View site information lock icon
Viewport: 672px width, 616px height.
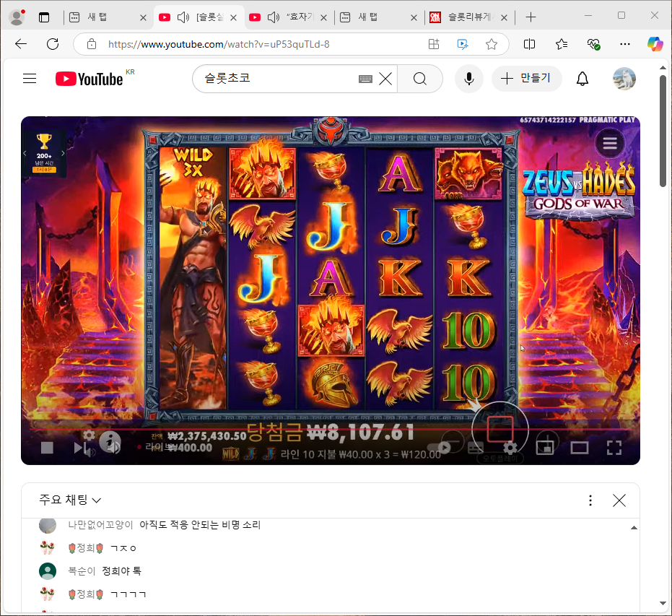click(92, 44)
